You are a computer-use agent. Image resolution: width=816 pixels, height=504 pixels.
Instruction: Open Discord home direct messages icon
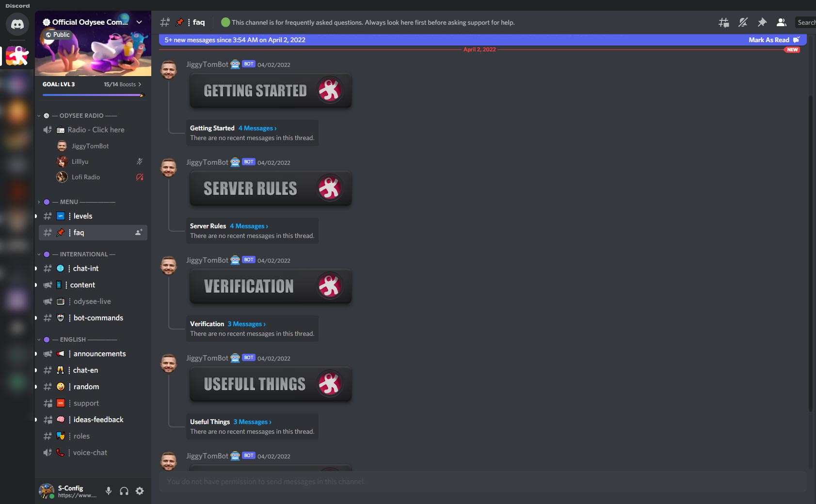[17, 24]
